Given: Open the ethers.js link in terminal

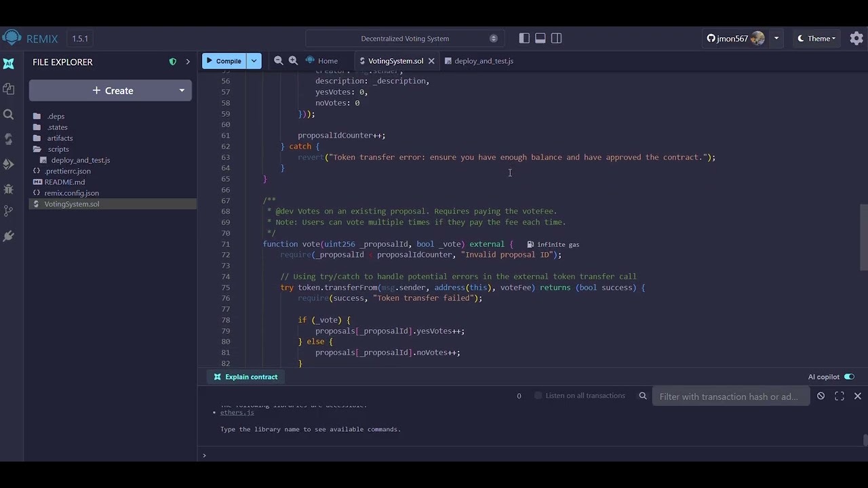Looking at the screenshot, I should click(237, 412).
